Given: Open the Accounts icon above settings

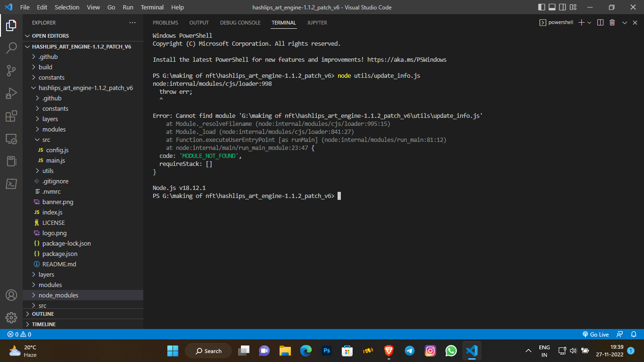Looking at the screenshot, I should pyautogui.click(x=11, y=296).
